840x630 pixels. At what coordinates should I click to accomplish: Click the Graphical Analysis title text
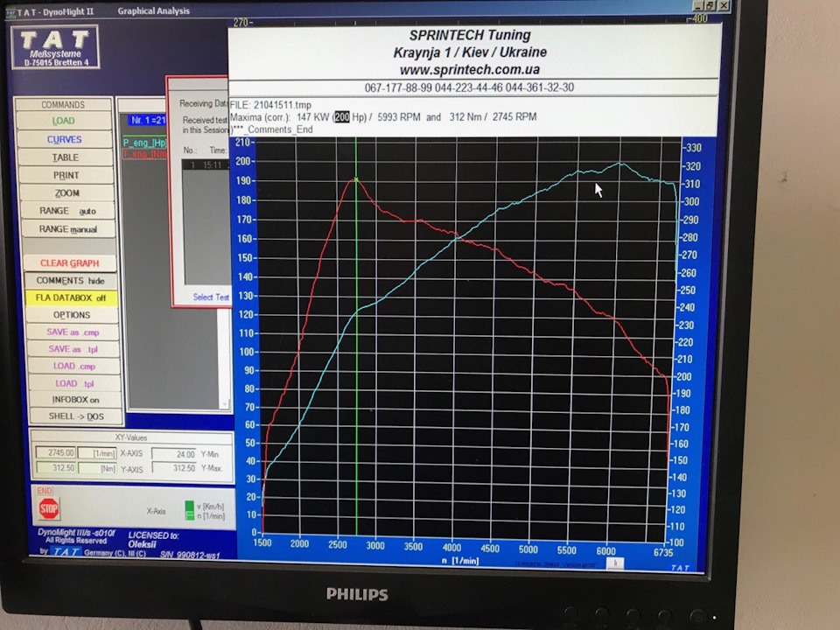pyautogui.click(x=154, y=10)
